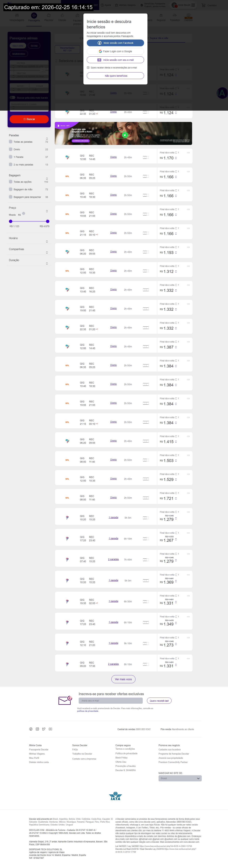Expand the "Companhias" filter section
Screen dimensions: 228x868
click(x=47, y=252)
